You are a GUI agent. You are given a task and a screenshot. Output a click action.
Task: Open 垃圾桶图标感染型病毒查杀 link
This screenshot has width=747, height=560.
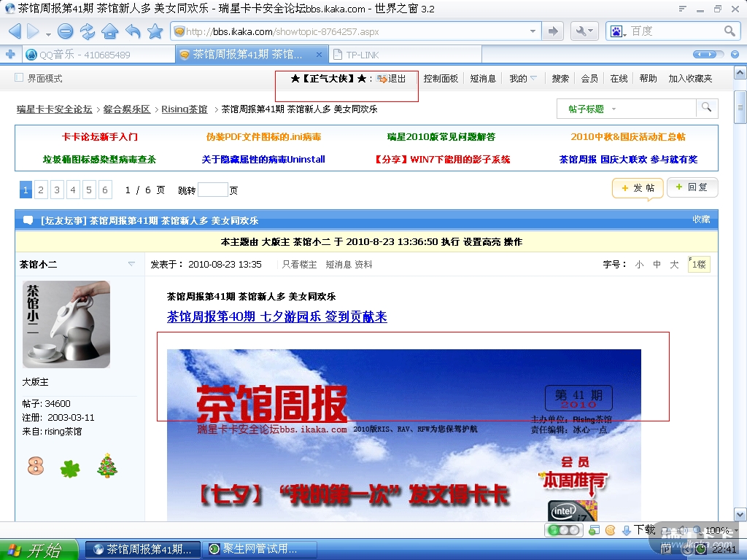tap(99, 159)
